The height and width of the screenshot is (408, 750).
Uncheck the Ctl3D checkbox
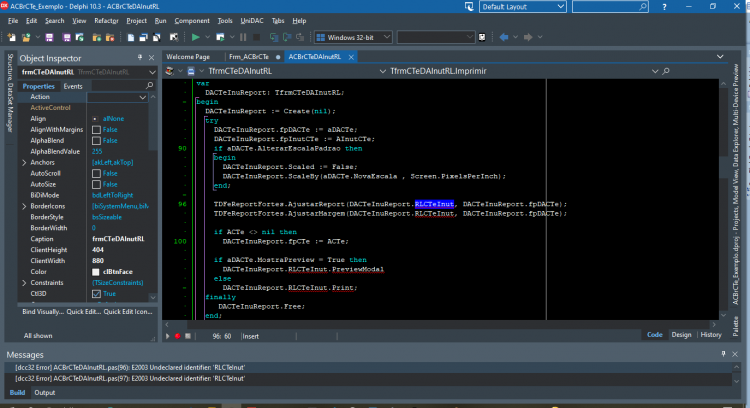pos(96,294)
